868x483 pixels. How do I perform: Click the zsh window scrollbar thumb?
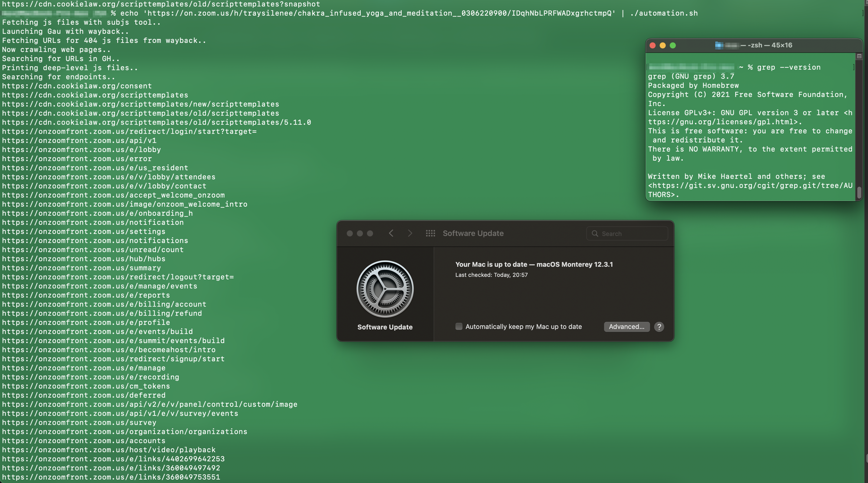(859, 192)
